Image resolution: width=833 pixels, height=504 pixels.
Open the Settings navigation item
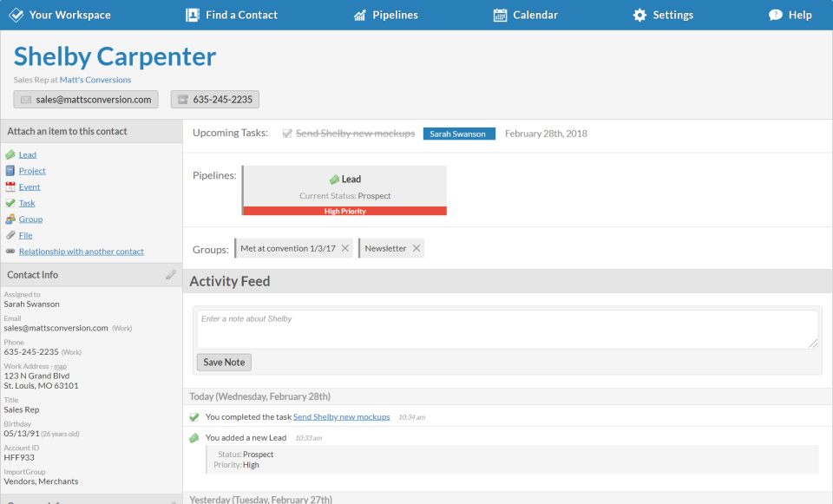click(x=663, y=15)
